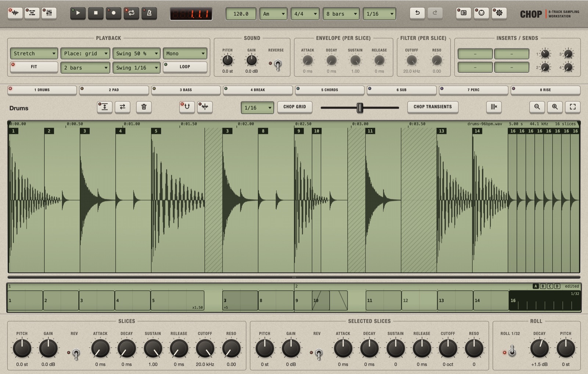Select the 6 SUB track tab

pyautogui.click(x=401, y=90)
